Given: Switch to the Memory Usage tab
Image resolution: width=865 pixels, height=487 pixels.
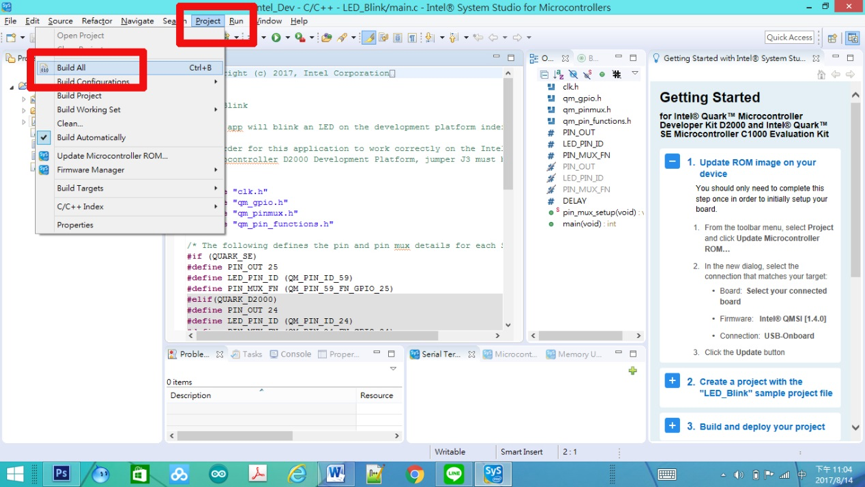Looking at the screenshot, I should point(574,354).
